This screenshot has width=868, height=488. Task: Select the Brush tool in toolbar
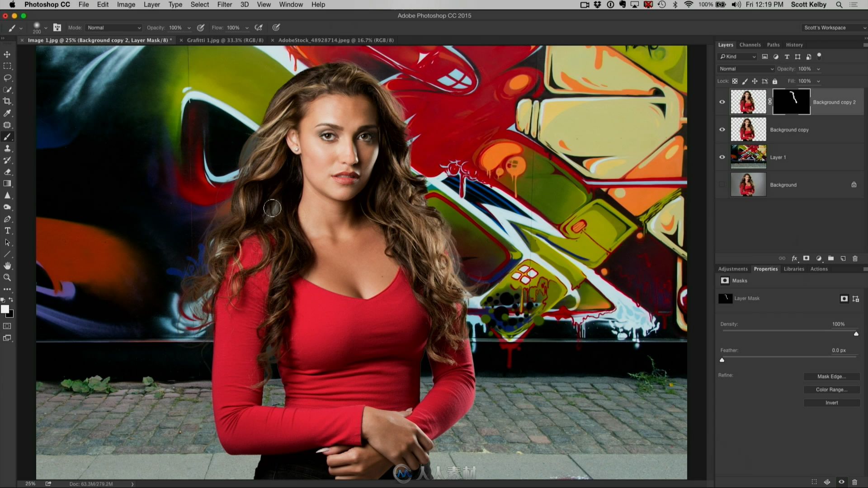pos(8,137)
